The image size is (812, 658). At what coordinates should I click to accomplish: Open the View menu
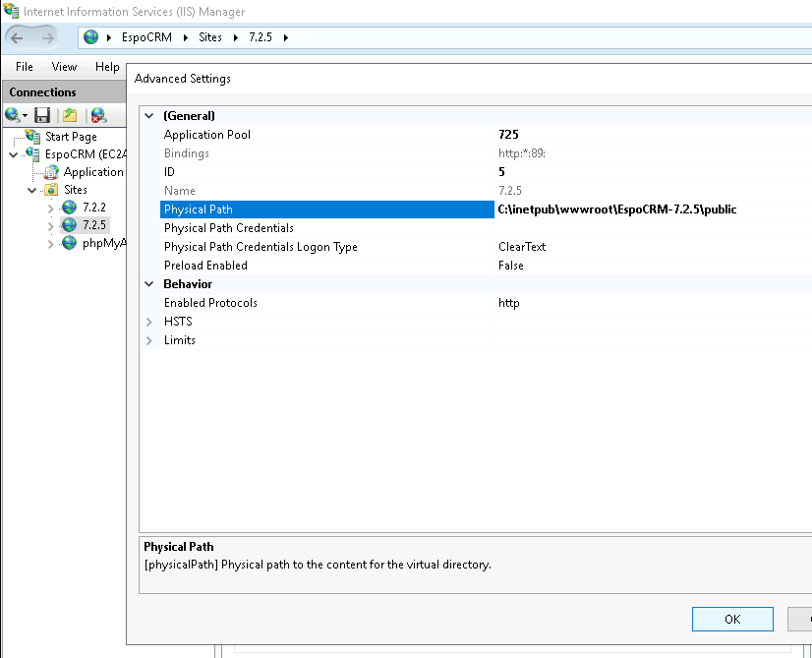[x=64, y=67]
